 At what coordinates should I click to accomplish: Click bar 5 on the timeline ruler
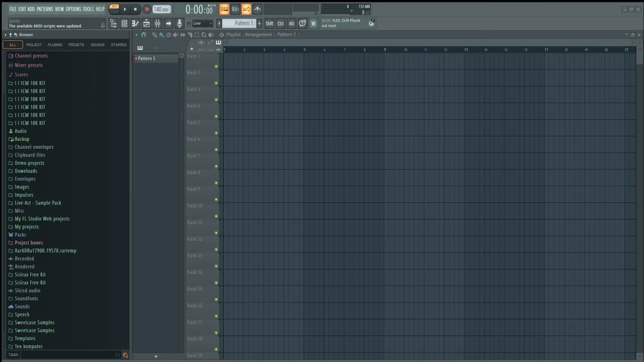[304, 49]
